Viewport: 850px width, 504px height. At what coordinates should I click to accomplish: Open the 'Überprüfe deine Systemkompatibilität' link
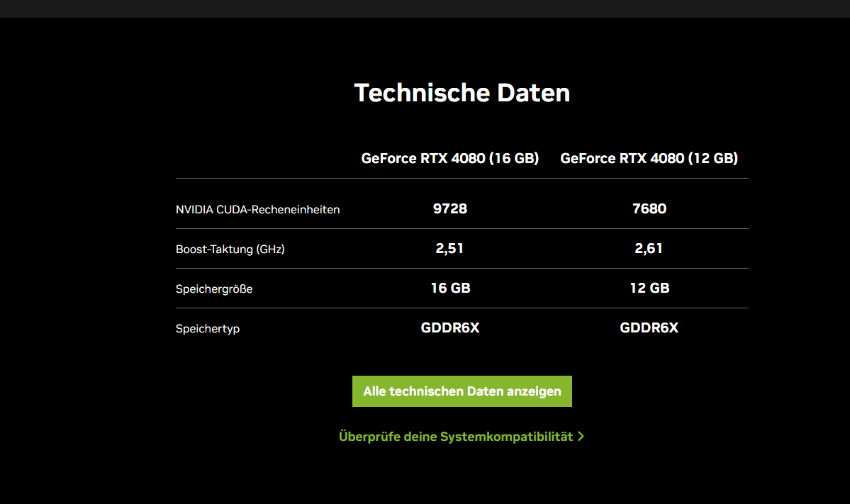(462, 436)
